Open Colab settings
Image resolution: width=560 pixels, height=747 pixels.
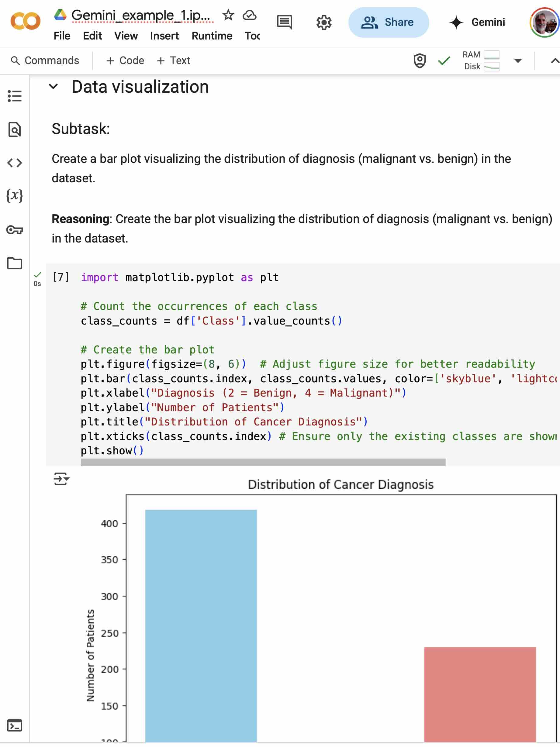(x=324, y=22)
